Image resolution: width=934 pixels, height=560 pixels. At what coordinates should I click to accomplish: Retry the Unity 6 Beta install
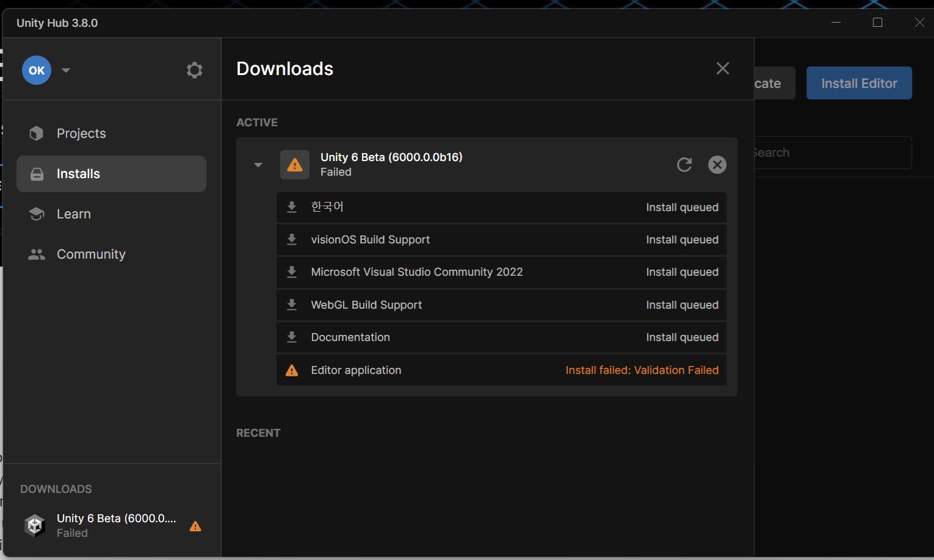click(684, 165)
